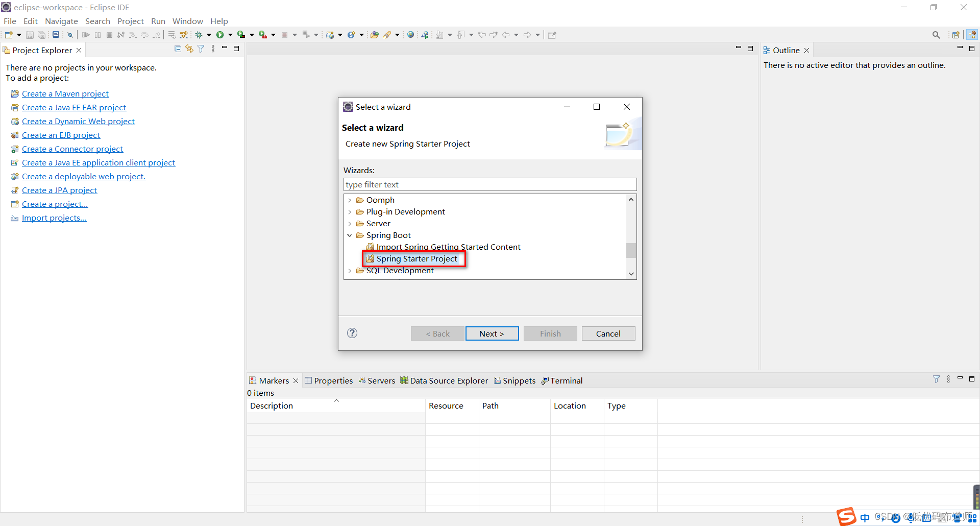Open dropdown arrow next to Debug icon
This screenshot has height=526, width=980.
(x=209, y=35)
